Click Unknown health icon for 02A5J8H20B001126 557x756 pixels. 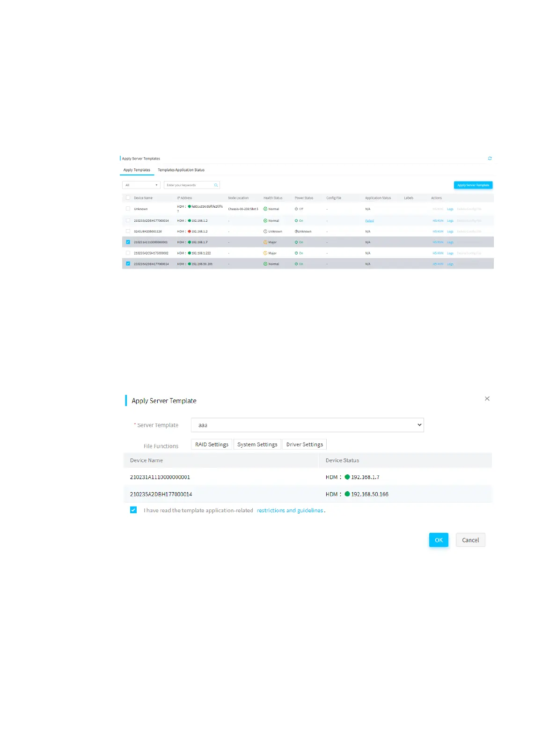coord(265,232)
